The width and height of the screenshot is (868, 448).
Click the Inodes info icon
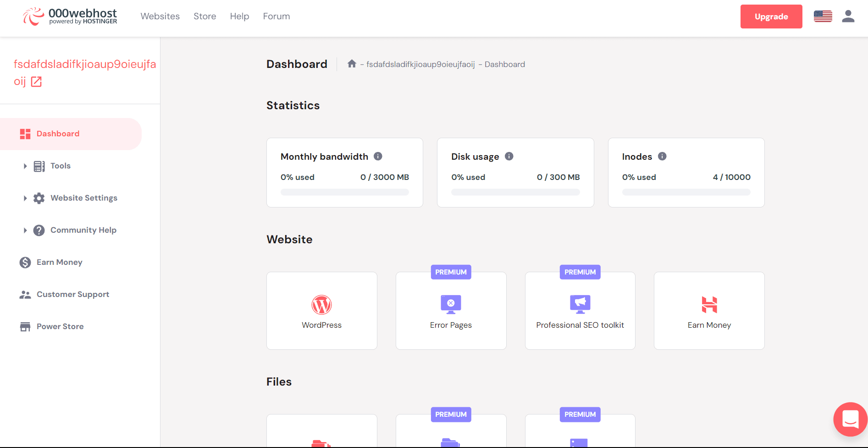662,156
